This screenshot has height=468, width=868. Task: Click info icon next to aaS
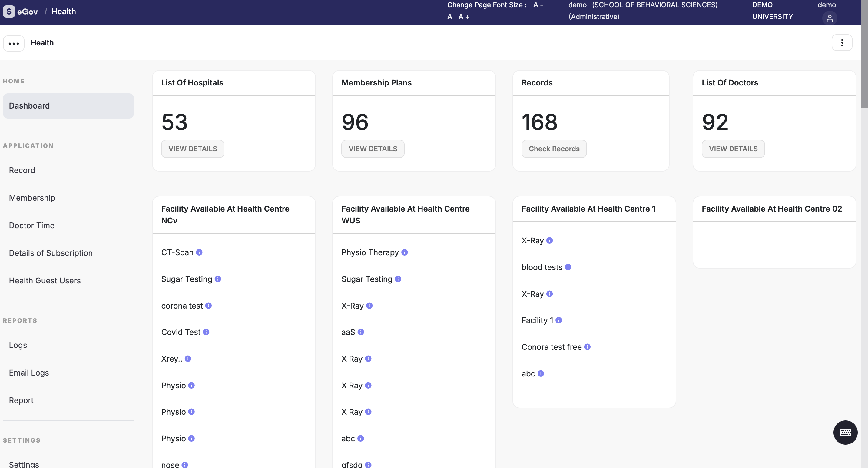[x=361, y=332]
